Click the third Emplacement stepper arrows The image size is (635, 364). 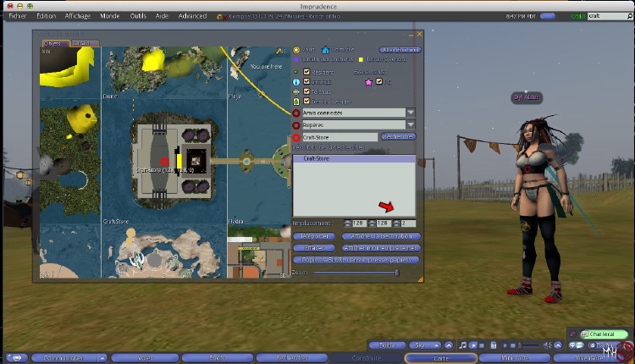[x=396, y=223]
